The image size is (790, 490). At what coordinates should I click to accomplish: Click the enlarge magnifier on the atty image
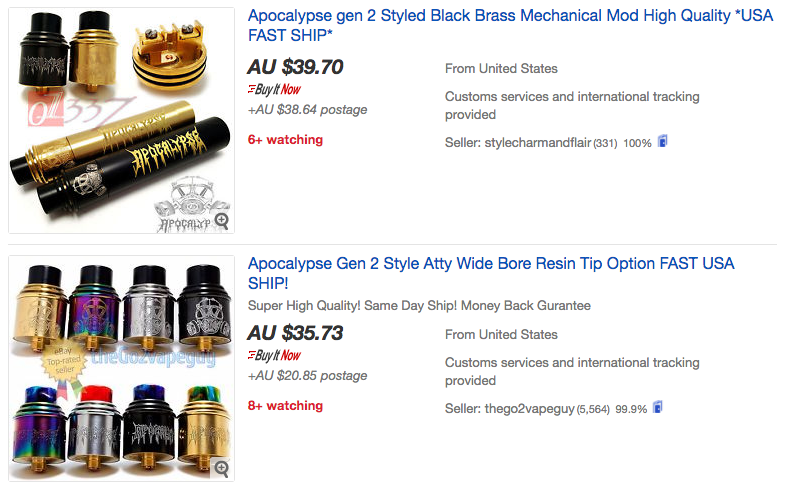(x=221, y=467)
